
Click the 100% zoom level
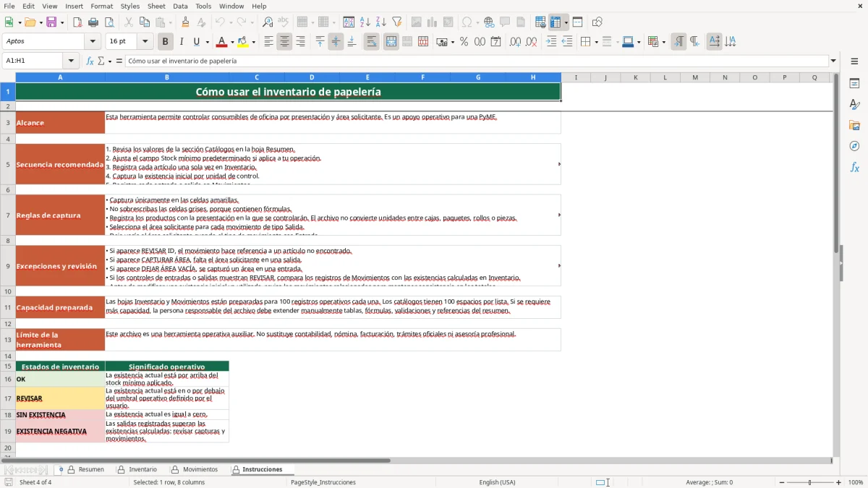(x=856, y=482)
